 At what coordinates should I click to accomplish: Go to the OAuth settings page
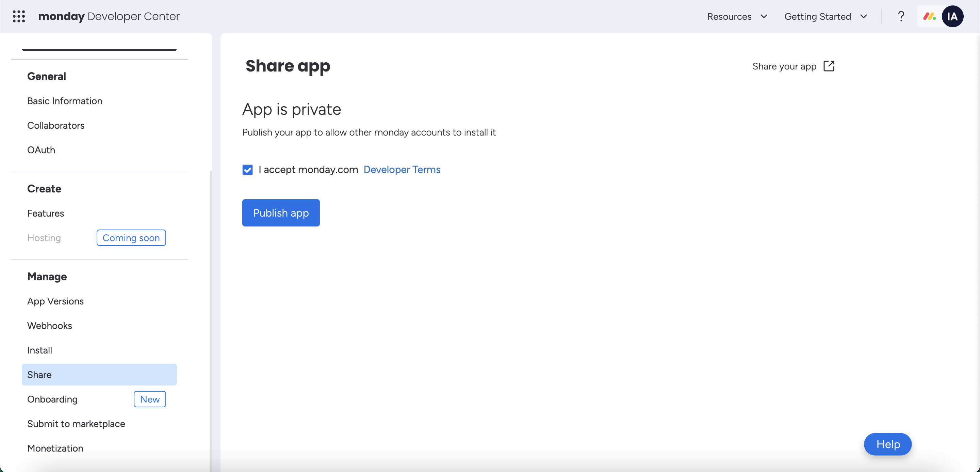pos(41,150)
